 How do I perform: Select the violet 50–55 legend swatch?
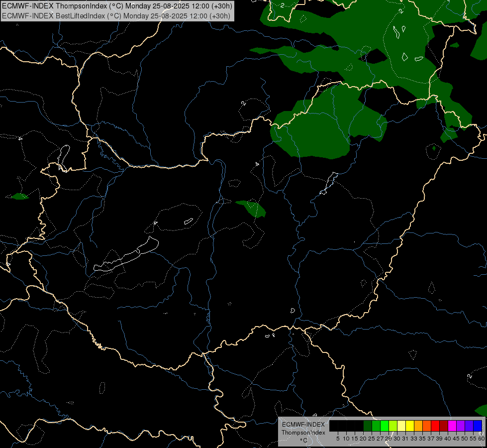pyautogui.click(x=469, y=426)
